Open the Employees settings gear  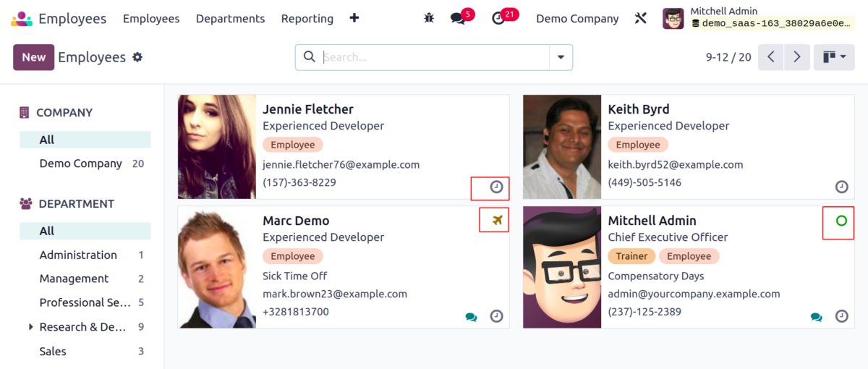(137, 57)
